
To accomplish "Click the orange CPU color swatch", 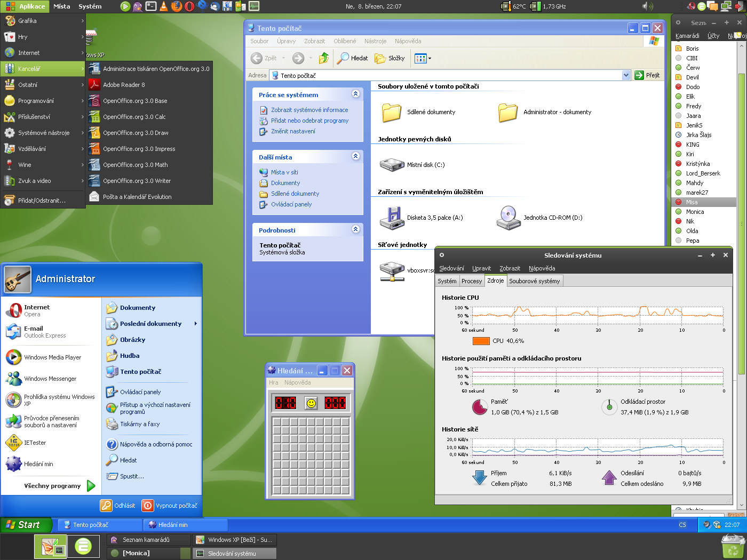I will pos(481,341).
